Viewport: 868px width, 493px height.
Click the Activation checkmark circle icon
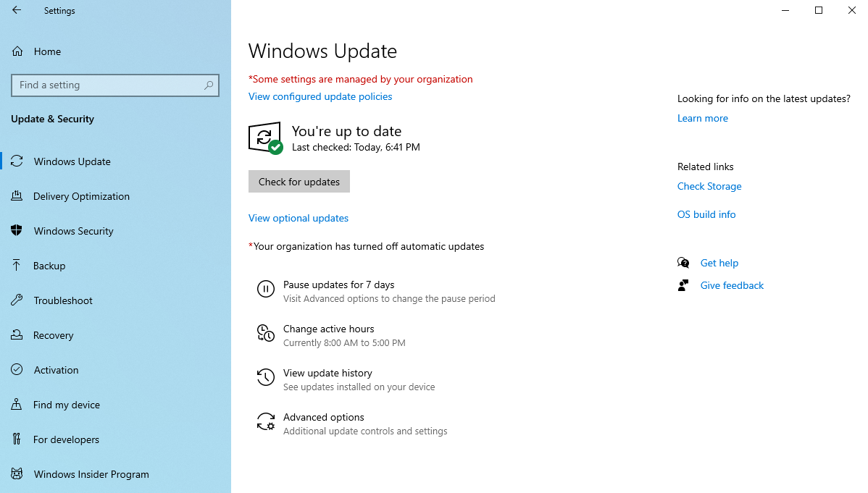pyautogui.click(x=17, y=370)
